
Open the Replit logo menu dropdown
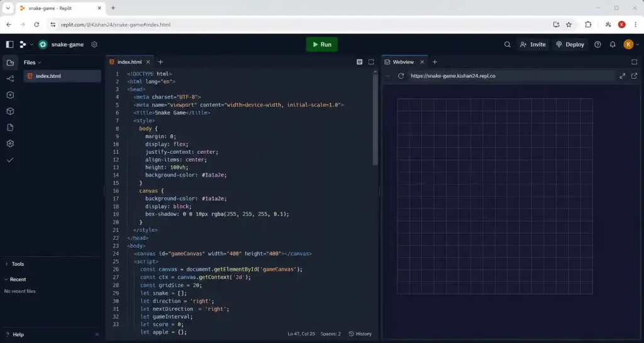[26, 45]
